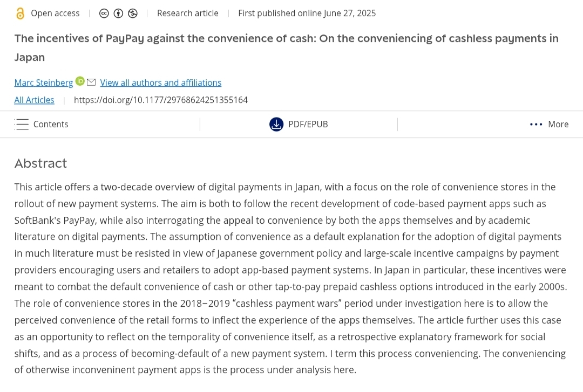Click the Contents list icon
Screen dimensions: 583x392
(22, 125)
